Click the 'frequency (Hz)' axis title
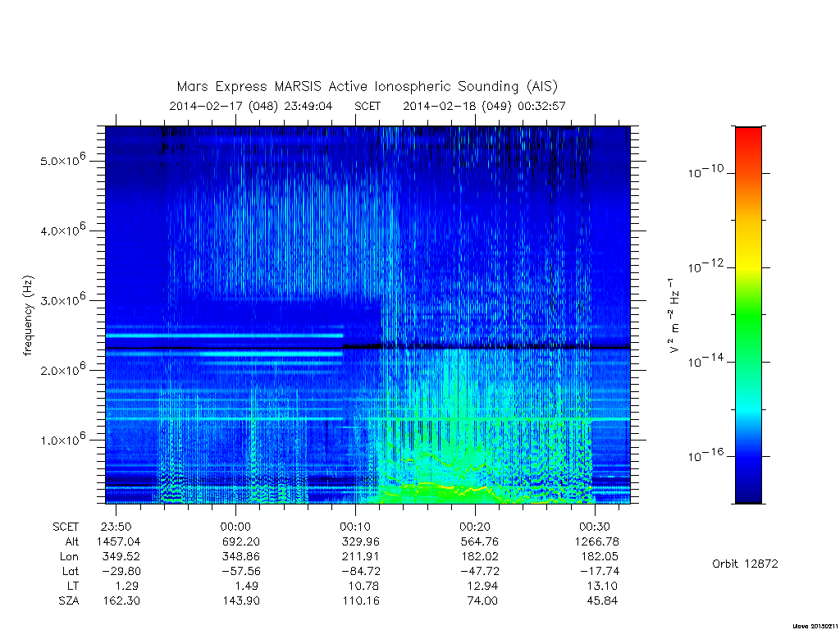The height and width of the screenshot is (630, 840). [x=28, y=316]
